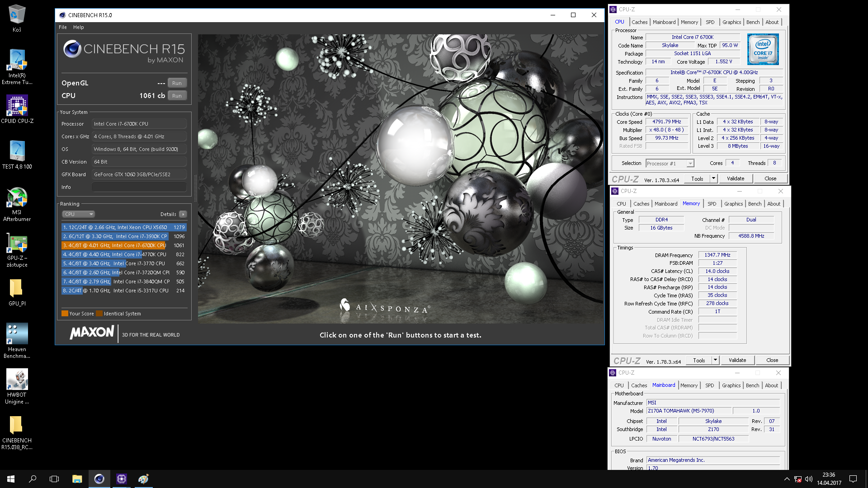Open taskbar search magnifier
Viewport: 868px width, 488px height.
[33, 479]
